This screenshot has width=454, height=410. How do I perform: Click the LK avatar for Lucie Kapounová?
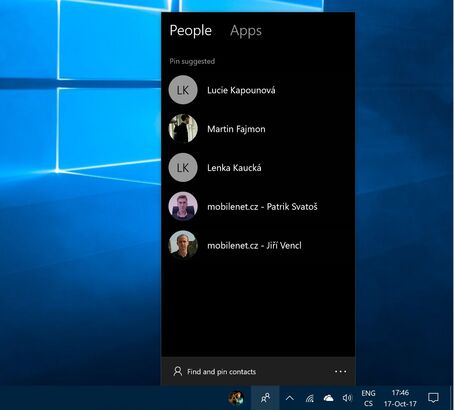coord(183,90)
